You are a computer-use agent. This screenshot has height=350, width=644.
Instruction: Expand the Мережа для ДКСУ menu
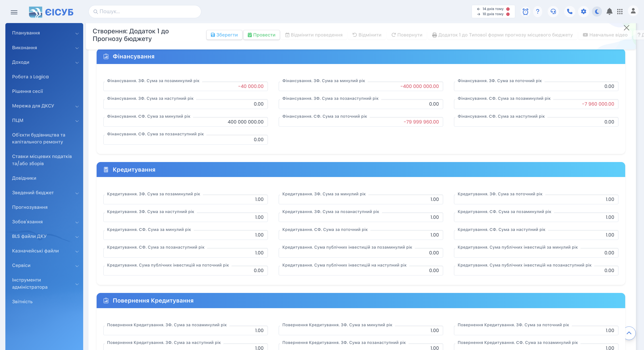44,106
